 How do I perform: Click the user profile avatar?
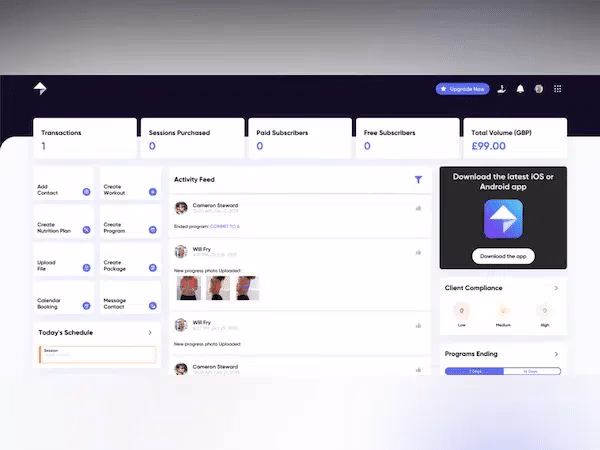pos(539,89)
